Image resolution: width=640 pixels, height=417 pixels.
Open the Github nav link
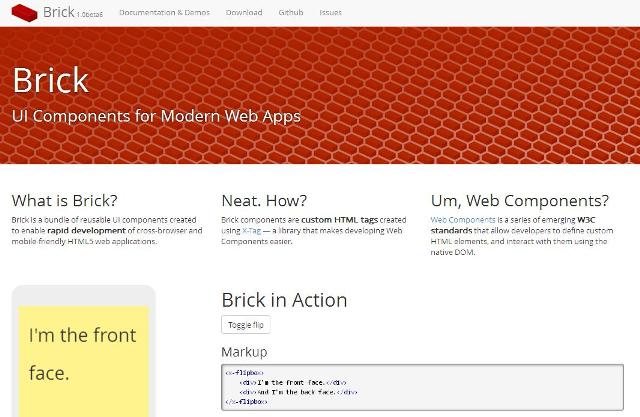tap(291, 13)
